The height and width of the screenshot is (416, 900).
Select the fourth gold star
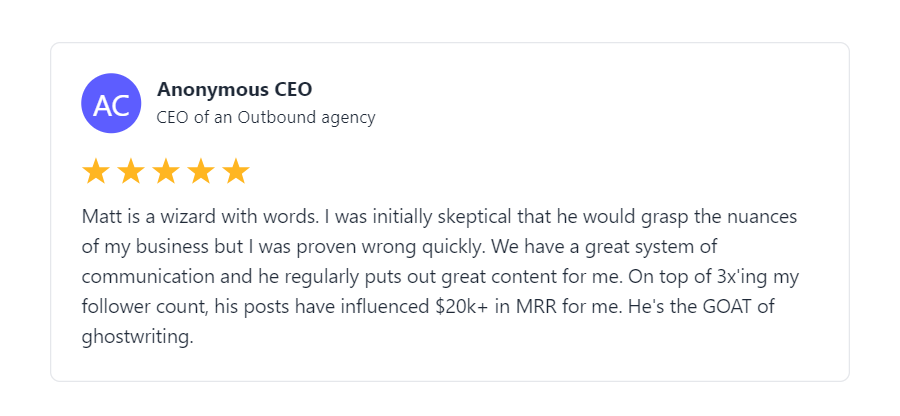[201, 171]
